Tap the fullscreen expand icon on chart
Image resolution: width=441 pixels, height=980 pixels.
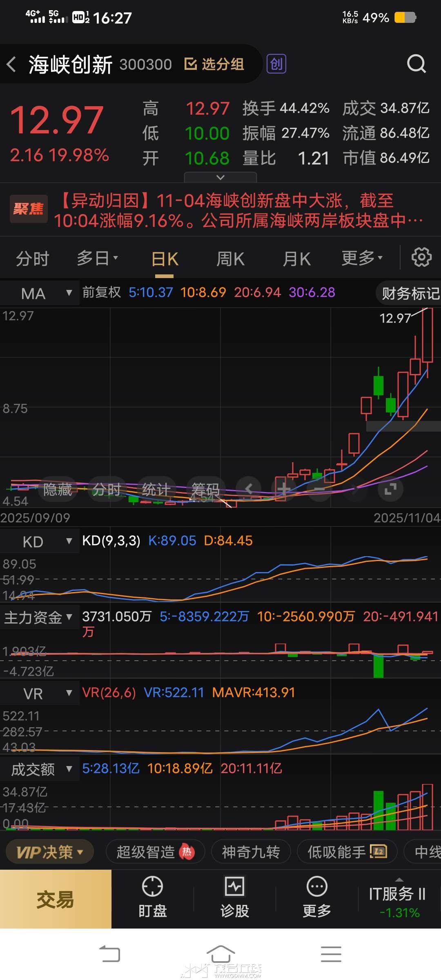click(x=390, y=489)
